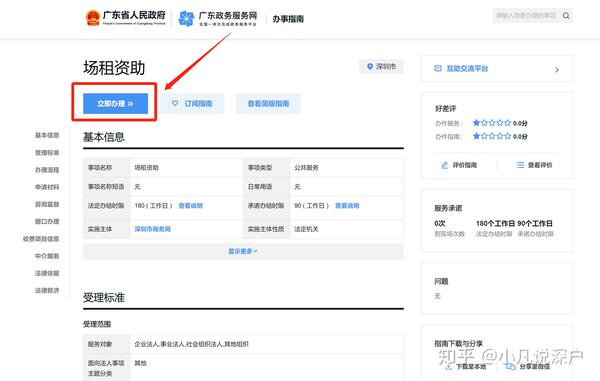This screenshot has width=600, height=381.
Task: Open the 深圳市商务局 link
Action: coord(152,229)
